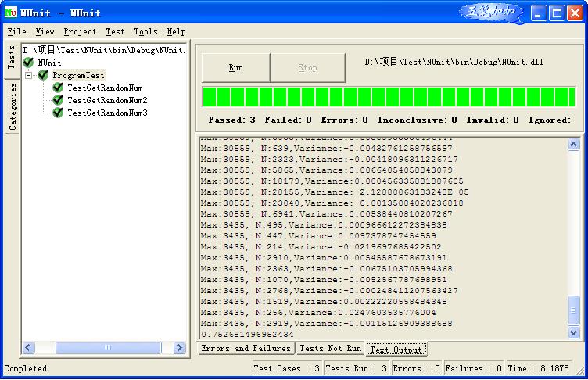This screenshot has height=380, width=588.
Task: Switch to Tests Not Run tab
Action: coord(331,349)
